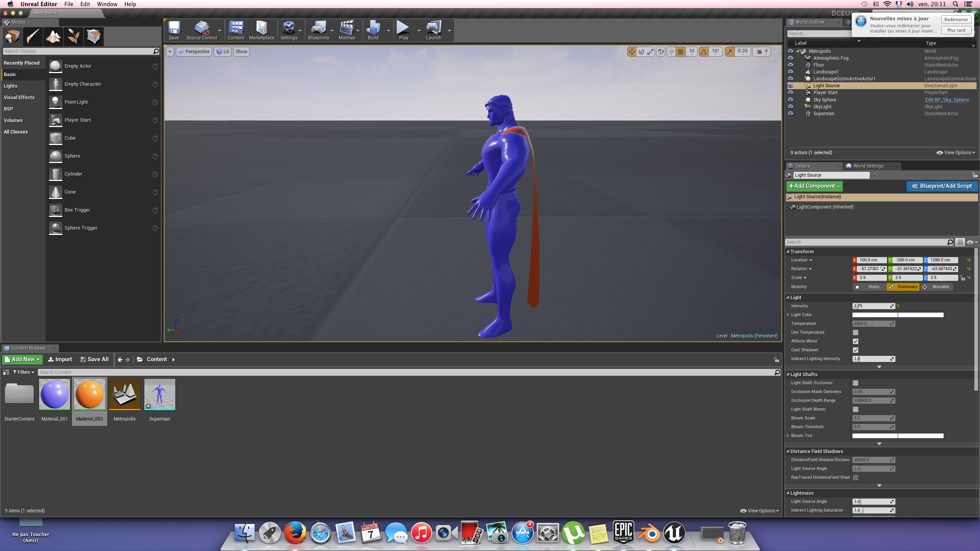Open the Edit BP_Sky_Sphere link
Screen dimensions: 980x551
[947, 100]
